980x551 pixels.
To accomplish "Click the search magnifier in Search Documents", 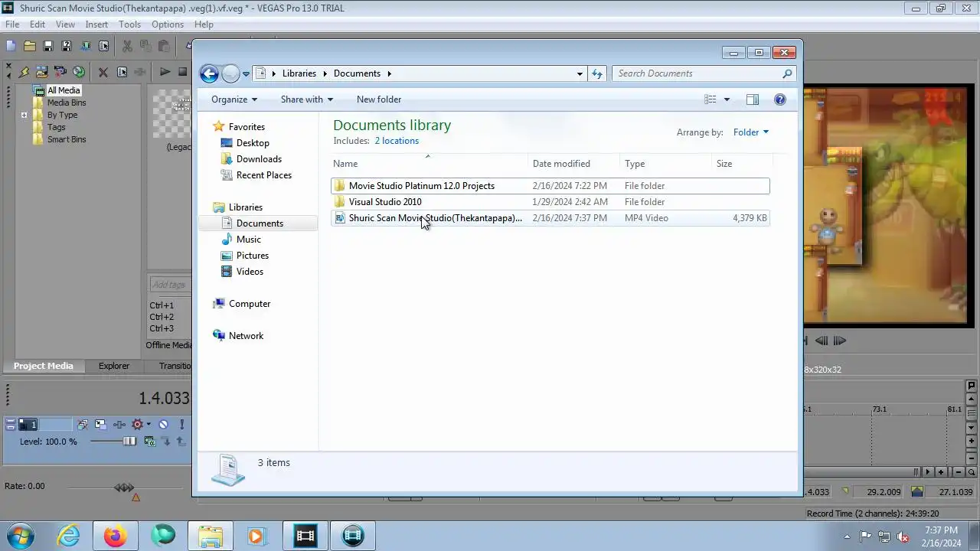I will point(786,73).
